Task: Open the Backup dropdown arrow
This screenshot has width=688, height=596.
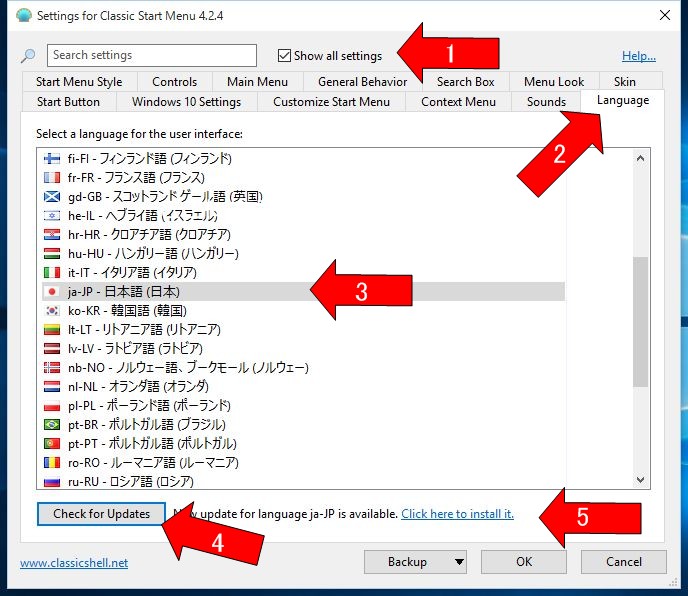Action: tap(459, 562)
